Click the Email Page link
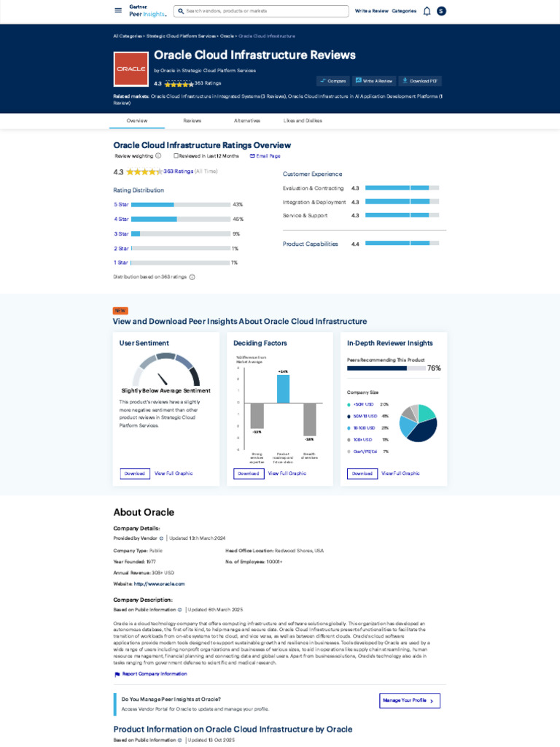 pos(268,156)
